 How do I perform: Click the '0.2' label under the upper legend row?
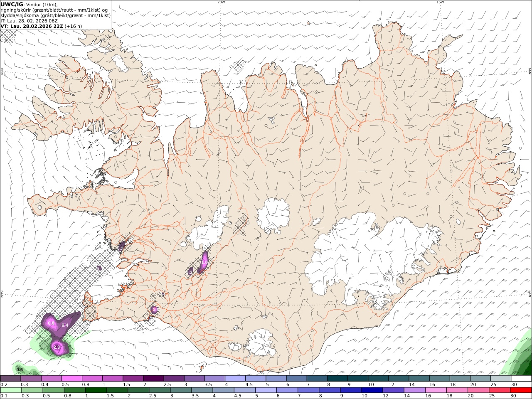tap(4, 384)
